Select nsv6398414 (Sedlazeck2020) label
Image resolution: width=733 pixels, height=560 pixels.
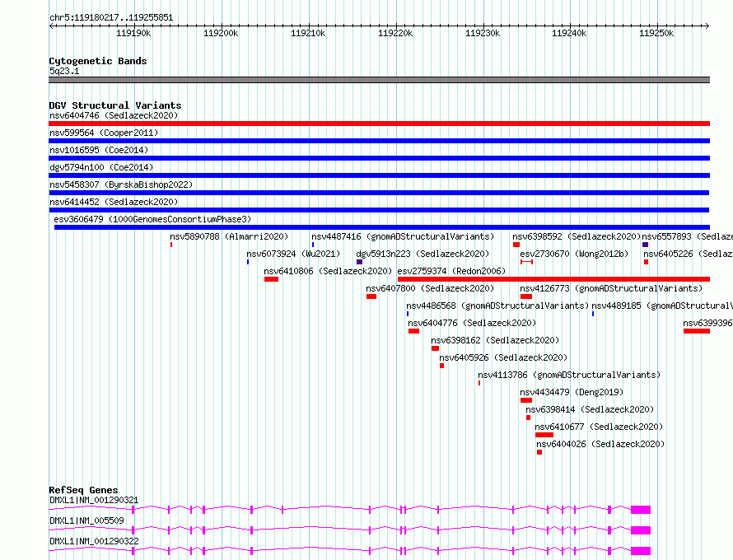pos(590,409)
